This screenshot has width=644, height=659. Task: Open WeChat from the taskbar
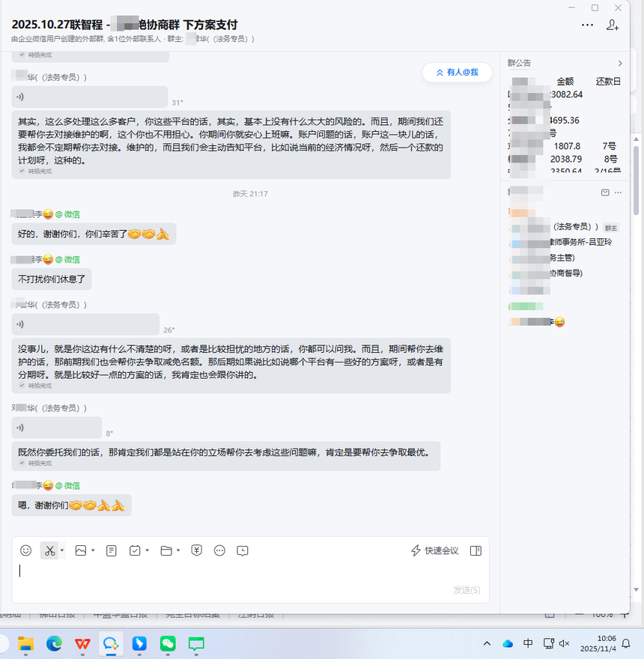click(x=168, y=643)
